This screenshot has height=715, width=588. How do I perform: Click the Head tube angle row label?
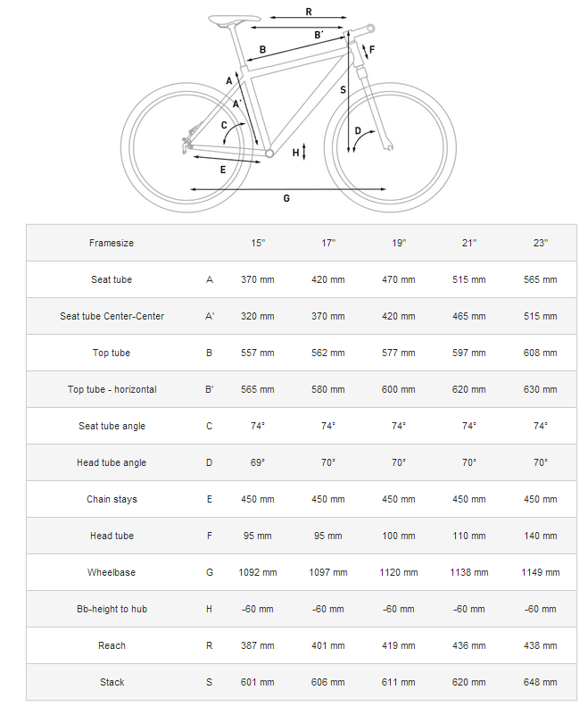tap(112, 462)
